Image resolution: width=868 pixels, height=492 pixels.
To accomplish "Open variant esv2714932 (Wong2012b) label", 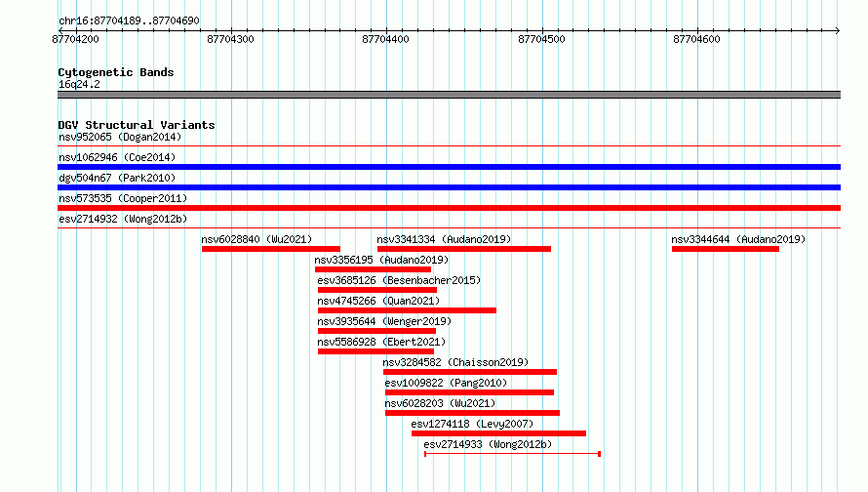I will (123, 219).
